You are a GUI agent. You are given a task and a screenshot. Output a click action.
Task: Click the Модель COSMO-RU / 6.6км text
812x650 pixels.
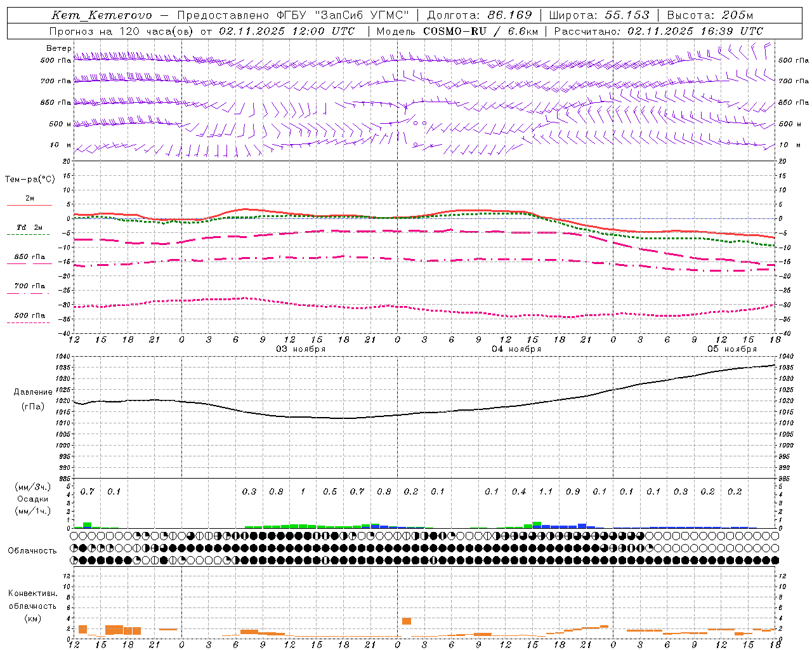coord(457,31)
